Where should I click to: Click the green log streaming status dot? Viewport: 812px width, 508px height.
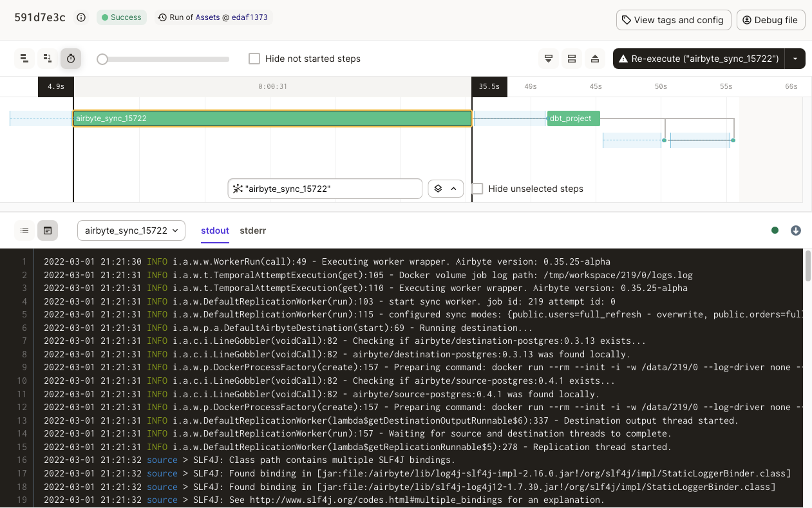[x=775, y=230]
